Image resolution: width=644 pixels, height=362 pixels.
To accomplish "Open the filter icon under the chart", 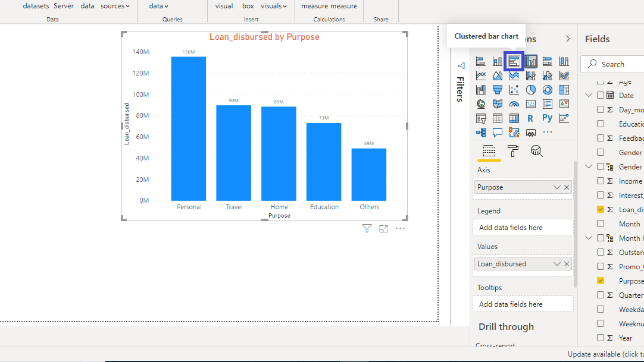I will pos(367,228).
